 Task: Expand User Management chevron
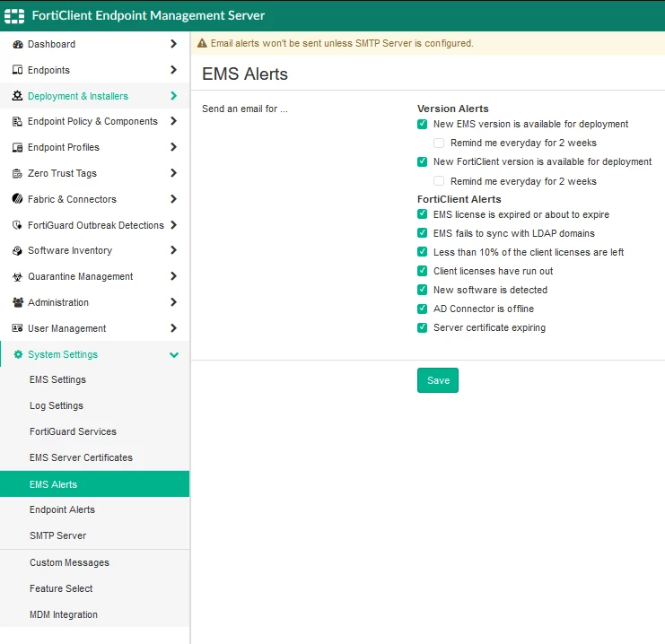pyautogui.click(x=173, y=328)
